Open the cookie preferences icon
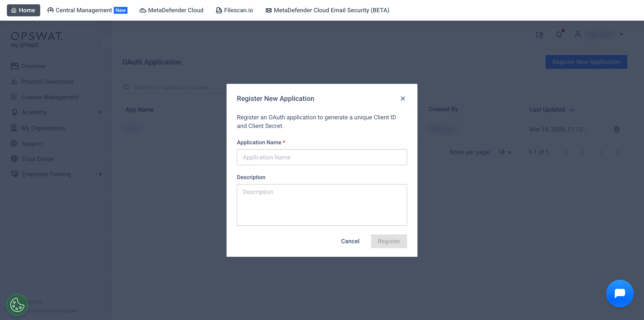 17,305
